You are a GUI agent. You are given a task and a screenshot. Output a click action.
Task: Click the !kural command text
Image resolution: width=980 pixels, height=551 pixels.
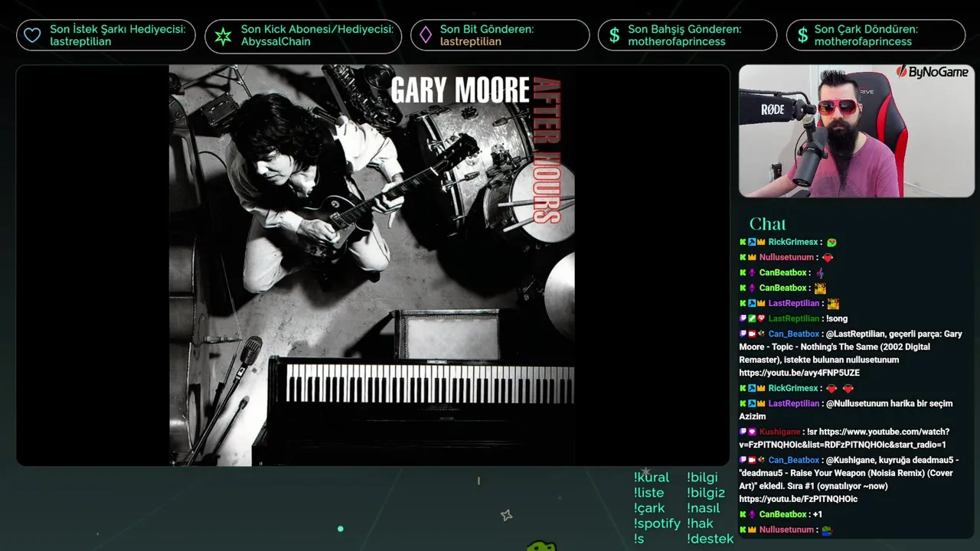coord(652,478)
